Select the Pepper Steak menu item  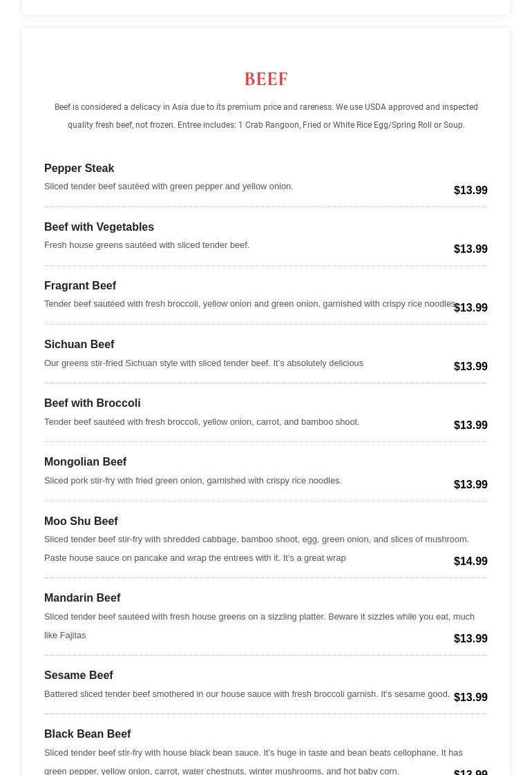(79, 168)
